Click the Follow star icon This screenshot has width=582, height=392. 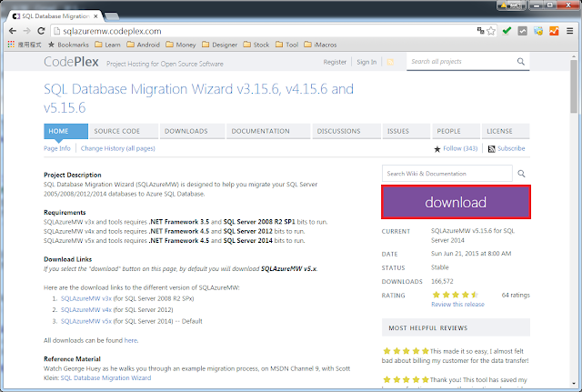(x=437, y=149)
